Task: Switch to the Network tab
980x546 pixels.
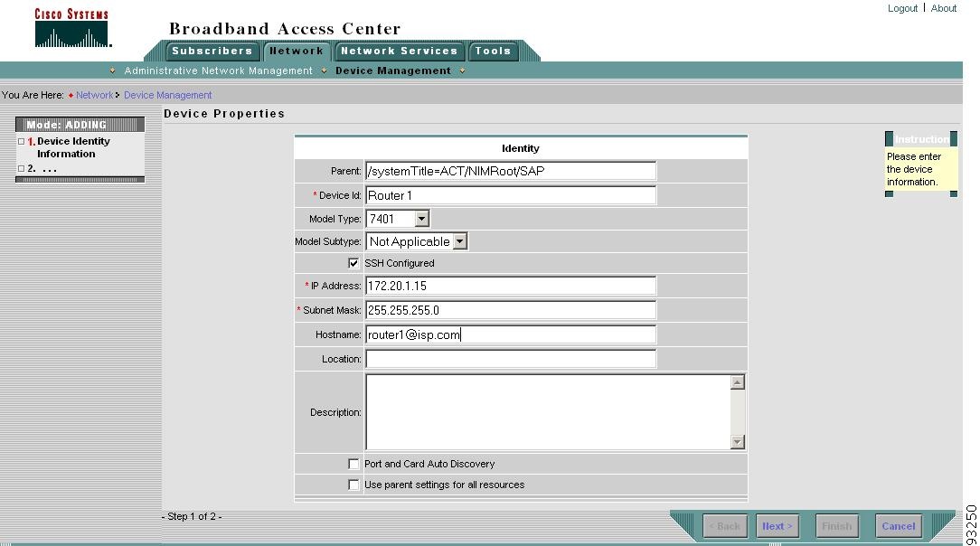Action: click(297, 51)
